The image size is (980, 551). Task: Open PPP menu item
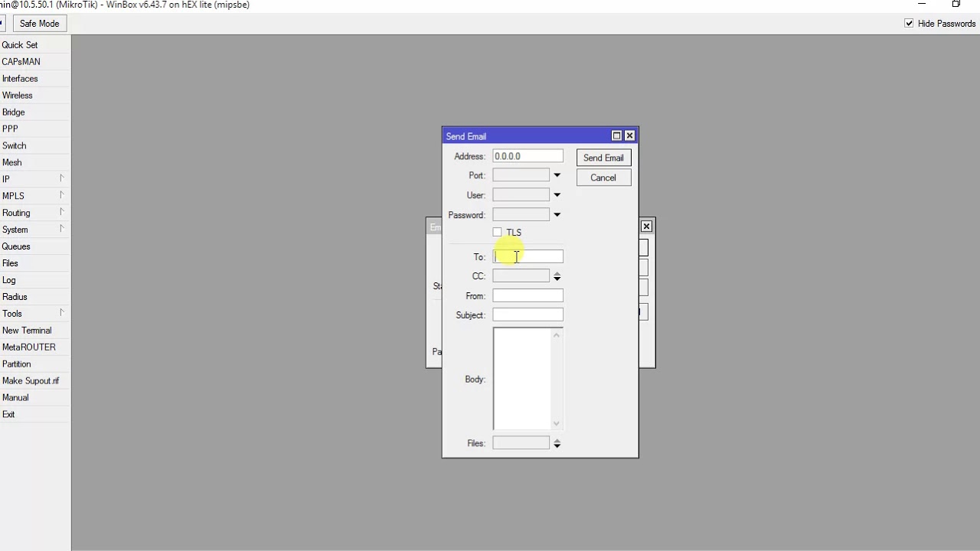coord(10,129)
